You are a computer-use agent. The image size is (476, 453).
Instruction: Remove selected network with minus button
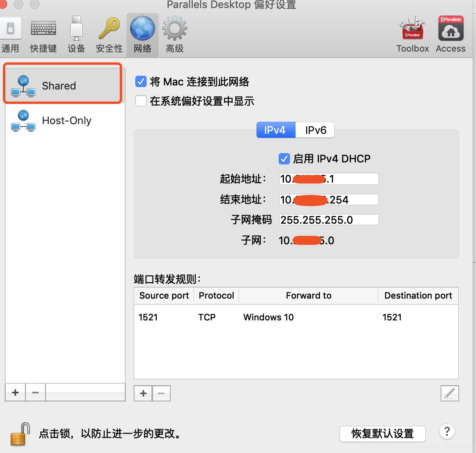pyautogui.click(x=35, y=392)
